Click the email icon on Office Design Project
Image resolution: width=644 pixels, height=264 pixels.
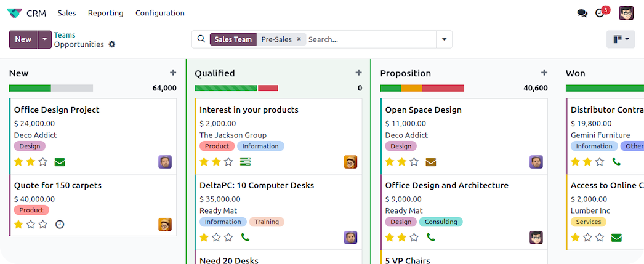[x=60, y=162]
